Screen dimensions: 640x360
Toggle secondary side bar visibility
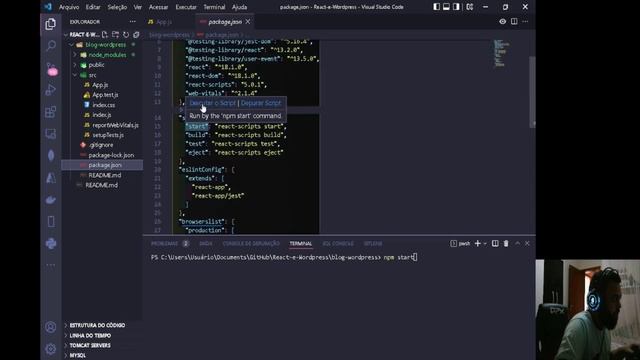(x=456, y=7)
